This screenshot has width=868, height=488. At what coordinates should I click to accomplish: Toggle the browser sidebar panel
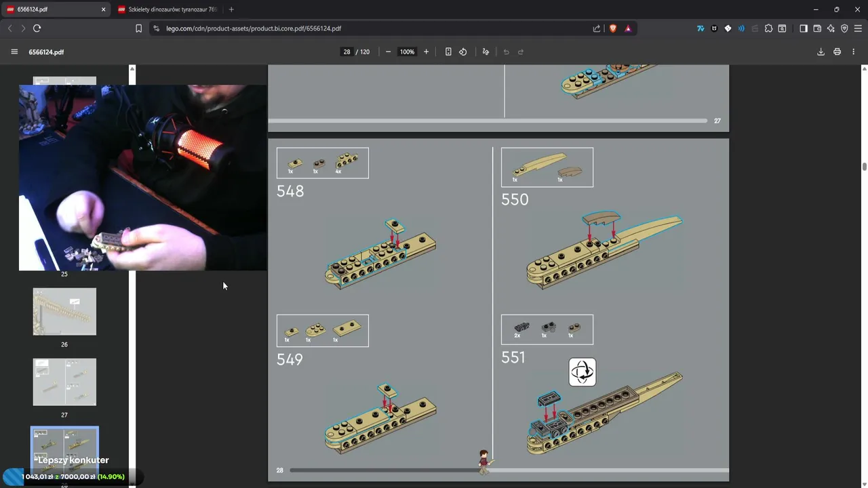pos(804,28)
